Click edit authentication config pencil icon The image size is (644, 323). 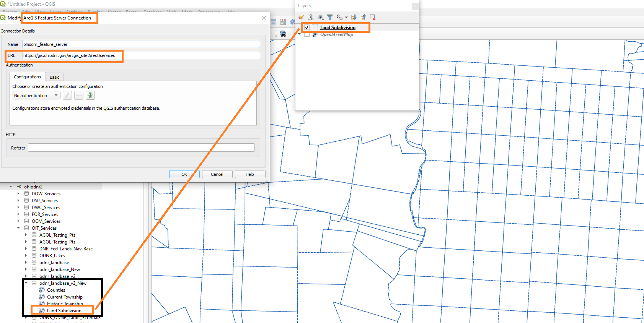67,95
